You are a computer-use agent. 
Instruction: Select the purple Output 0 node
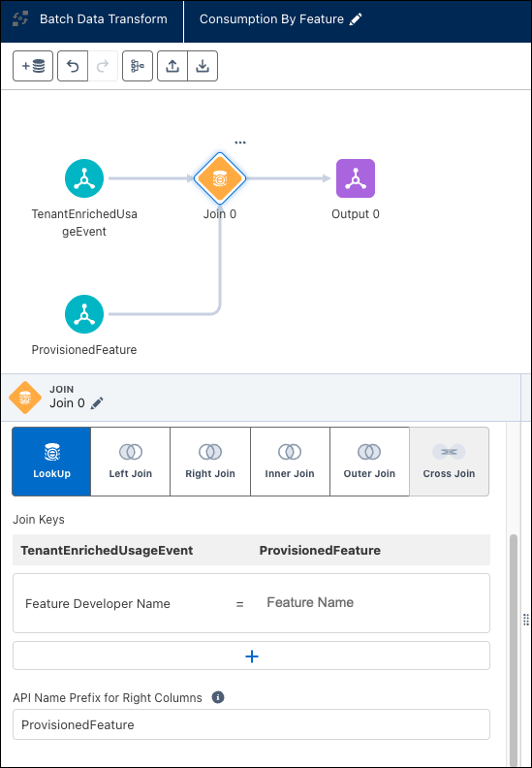pos(356,178)
